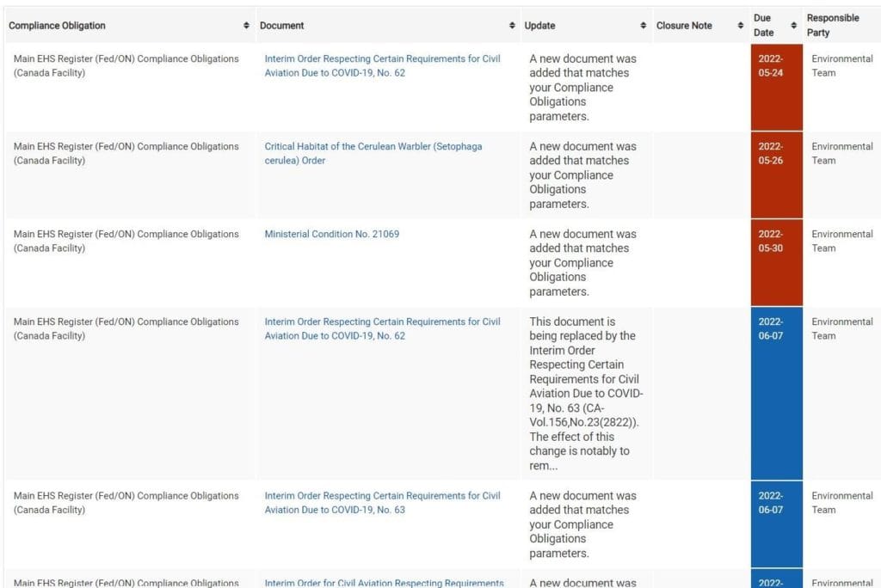Click the Responsible Party column header
The height and width of the screenshot is (588, 881).
click(832, 26)
